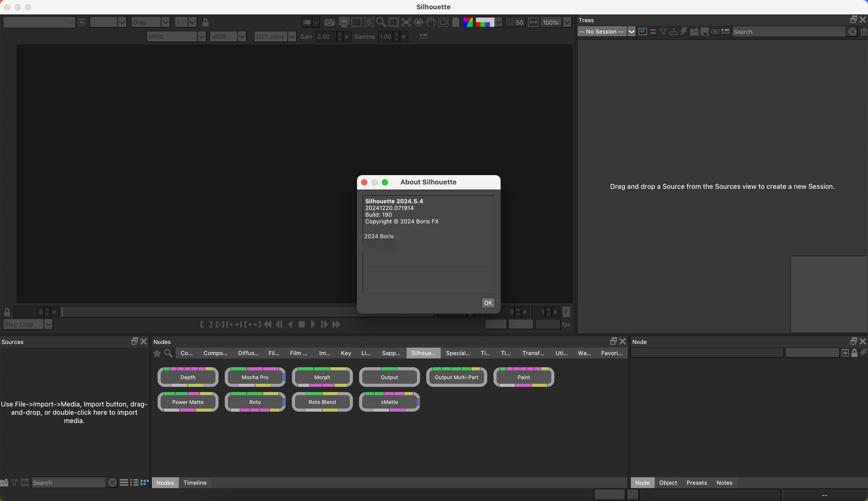Click the tree graph layout icon in Trees toolbar

click(663, 32)
